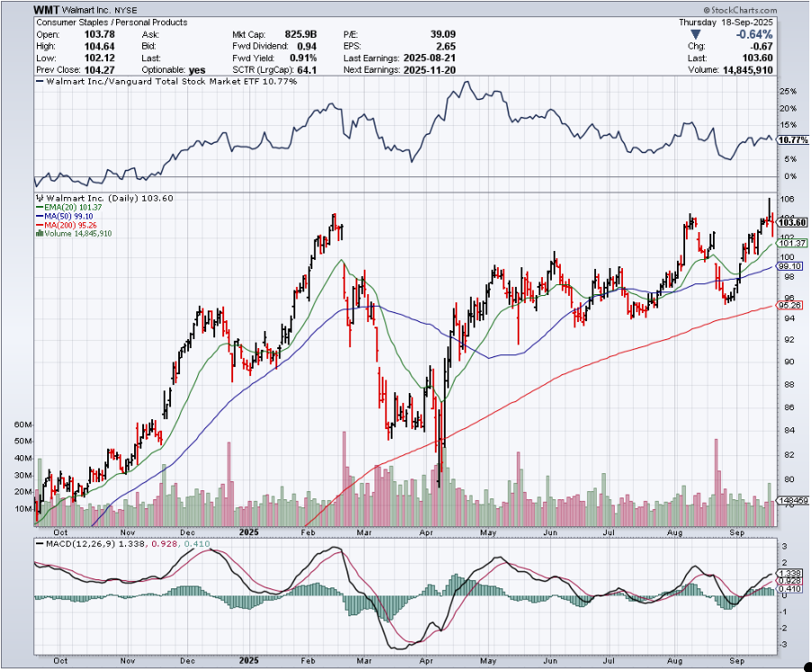Click the MA(50) 99.10 legend entry

click(x=65, y=216)
